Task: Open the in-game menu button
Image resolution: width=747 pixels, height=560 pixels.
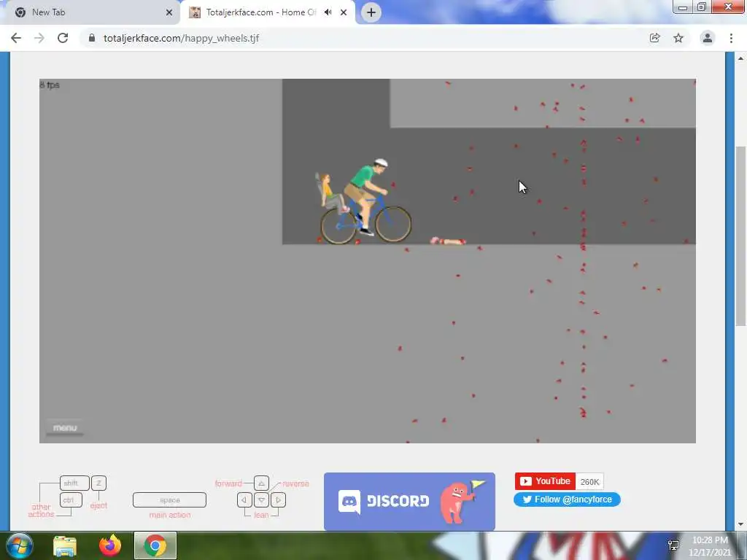Action: click(65, 427)
